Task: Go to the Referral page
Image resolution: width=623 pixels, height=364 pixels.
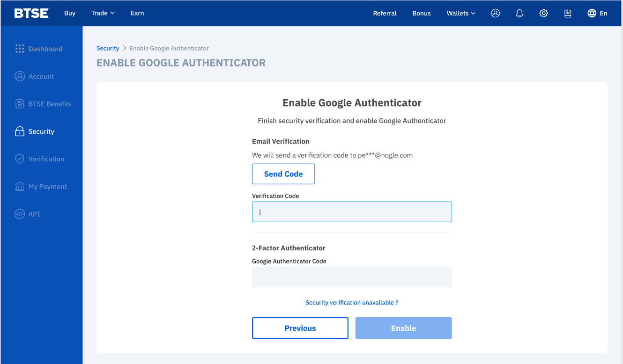Action: (385, 13)
